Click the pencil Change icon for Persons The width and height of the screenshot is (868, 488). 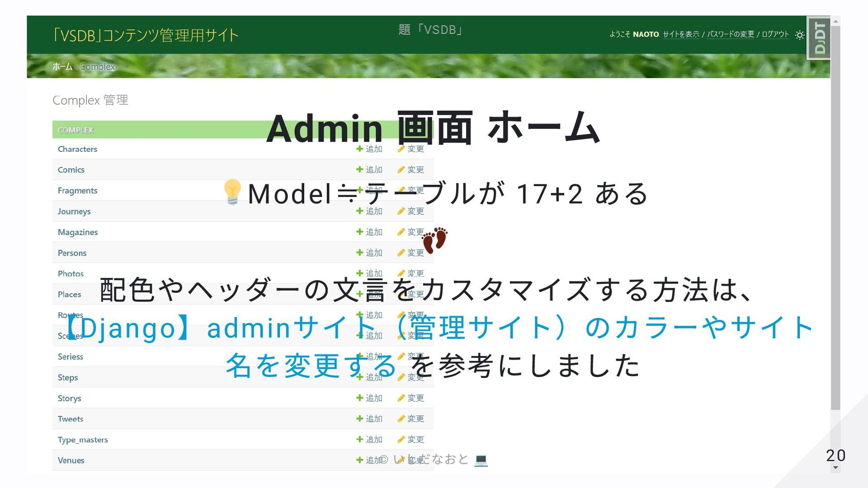coord(401,253)
